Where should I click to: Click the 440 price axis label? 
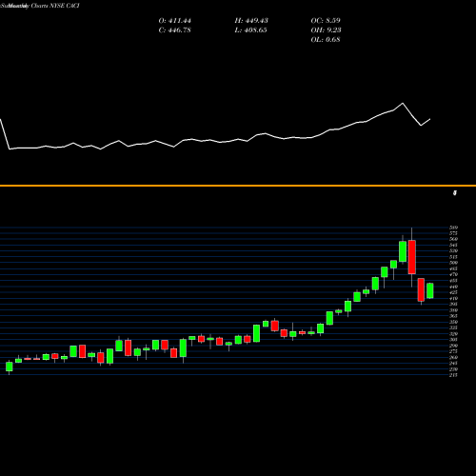tap(453, 287)
